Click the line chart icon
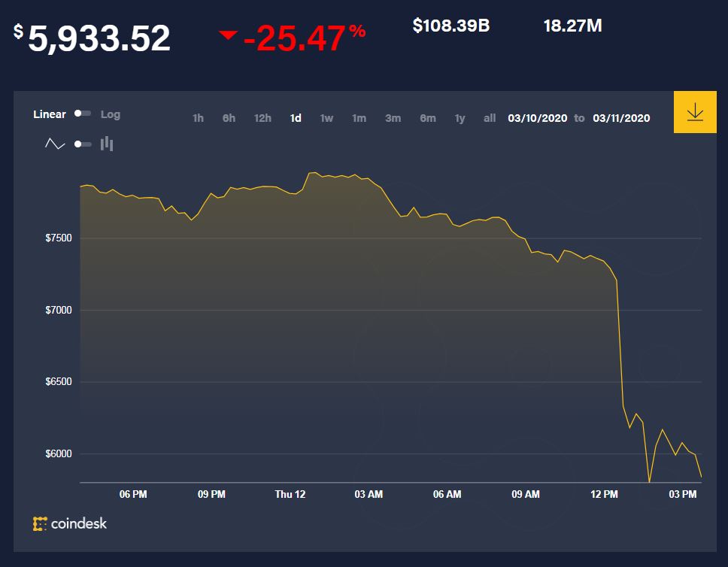This screenshot has height=567, width=728. click(56, 144)
